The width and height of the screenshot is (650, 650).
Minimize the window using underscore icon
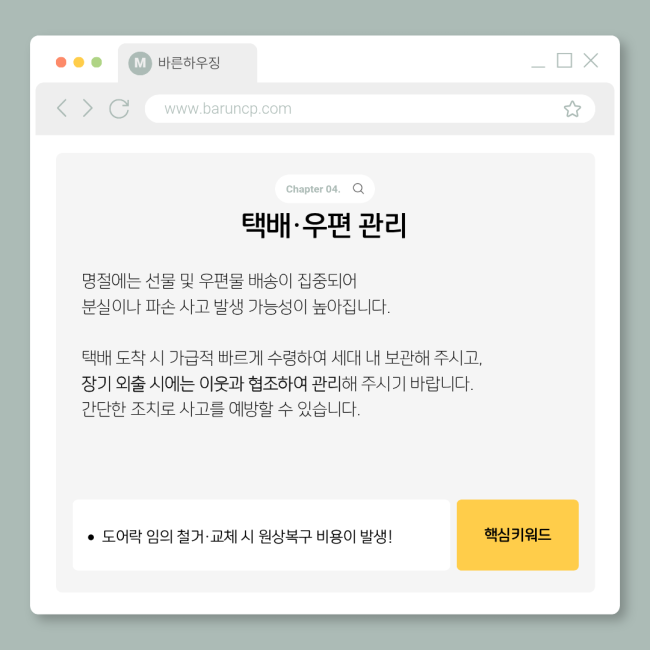click(x=538, y=66)
